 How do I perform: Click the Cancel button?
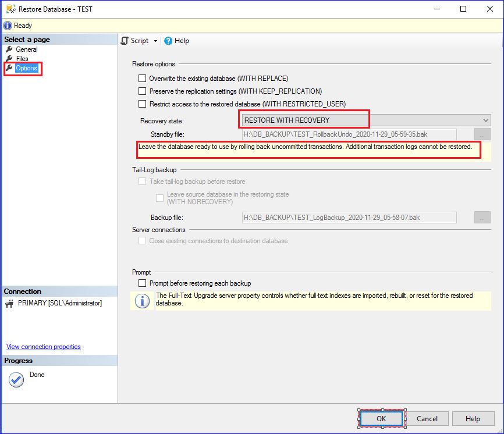pos(427,418)
